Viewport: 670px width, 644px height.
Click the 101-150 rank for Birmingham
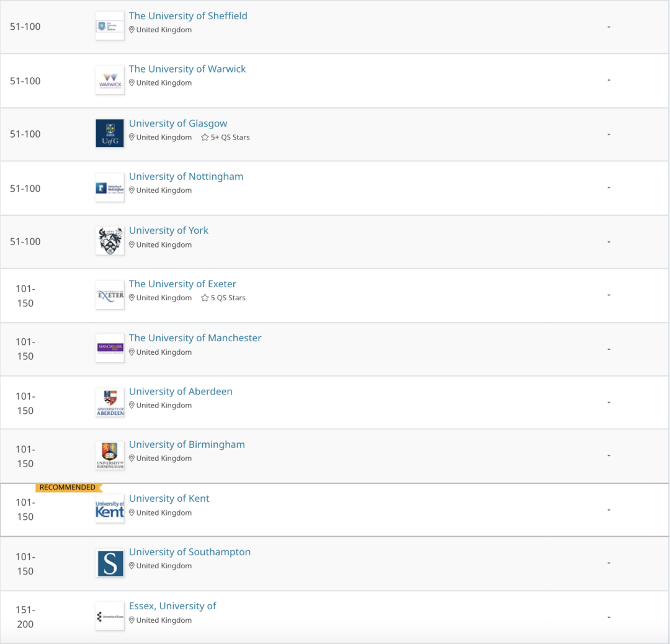[x=25, y=457]
